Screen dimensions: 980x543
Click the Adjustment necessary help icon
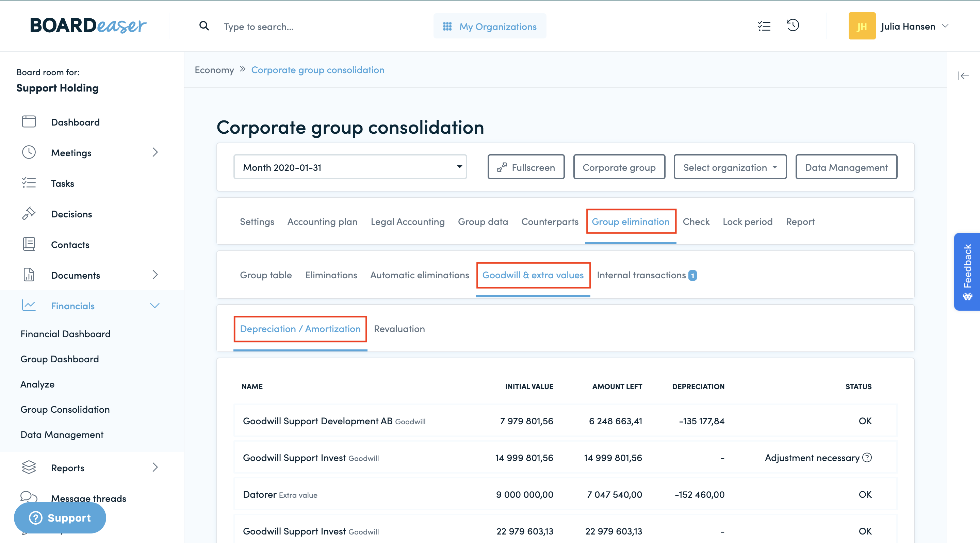click(x=867, y=458)
